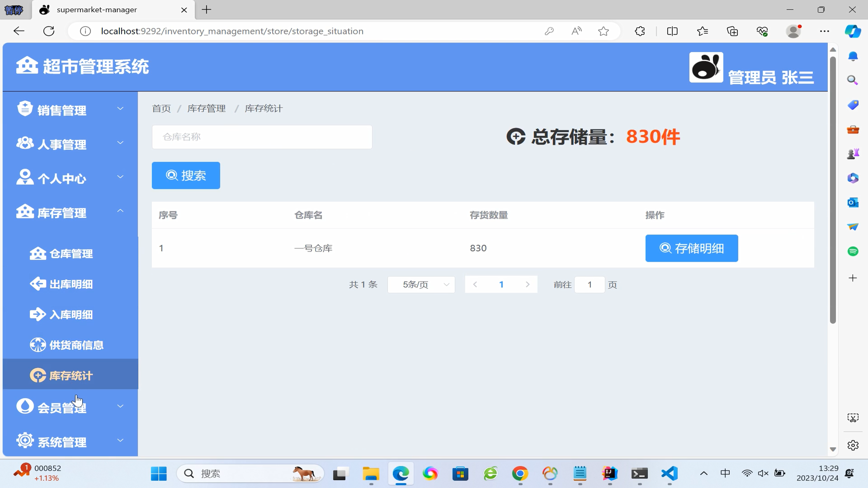Expand the 系统管理 menu section

[x=62, y=441]
